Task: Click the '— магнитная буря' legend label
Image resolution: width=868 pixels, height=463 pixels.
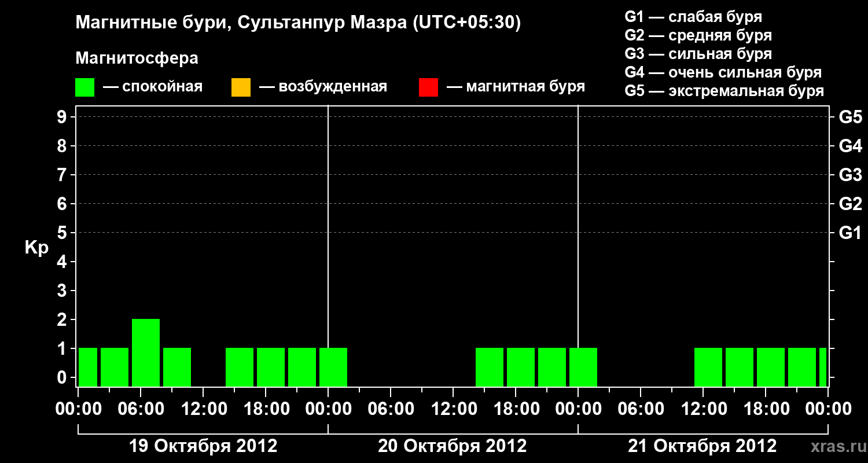Action: coord(516,87)
